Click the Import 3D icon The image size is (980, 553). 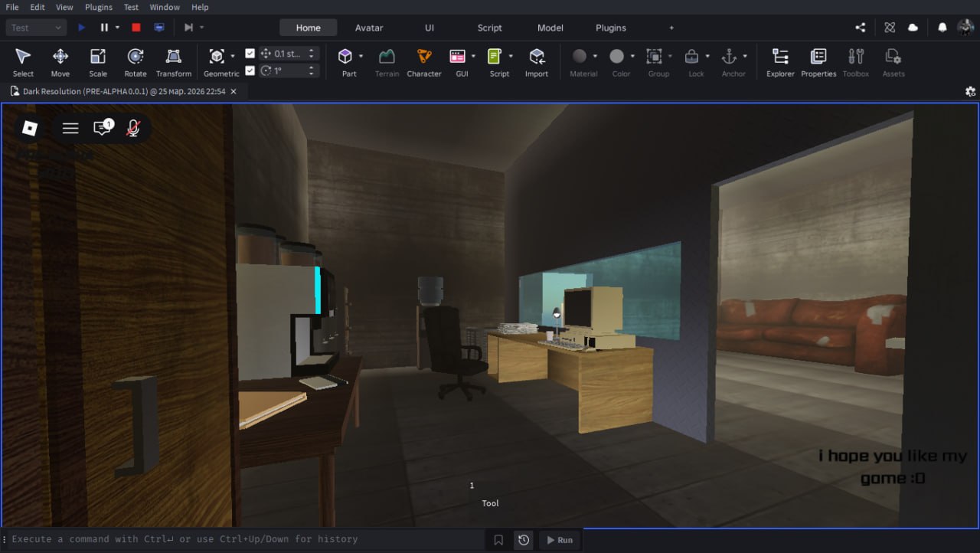click(537, 61)
